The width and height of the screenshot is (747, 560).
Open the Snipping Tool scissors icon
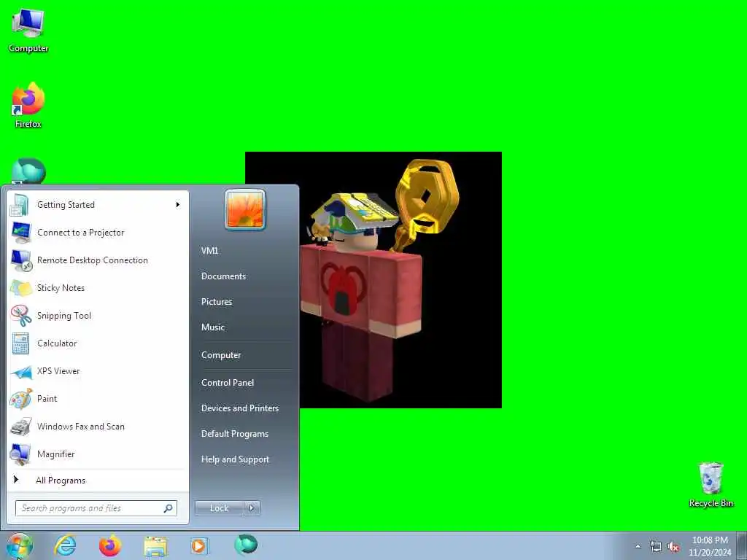21,316
